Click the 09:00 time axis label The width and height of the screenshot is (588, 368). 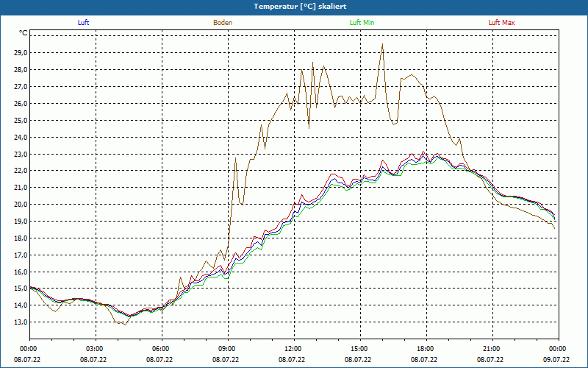pyautogui.click(x=228, y=349)
